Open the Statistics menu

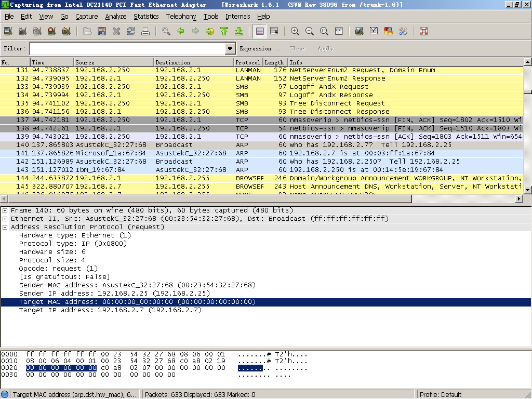(146, 17)
